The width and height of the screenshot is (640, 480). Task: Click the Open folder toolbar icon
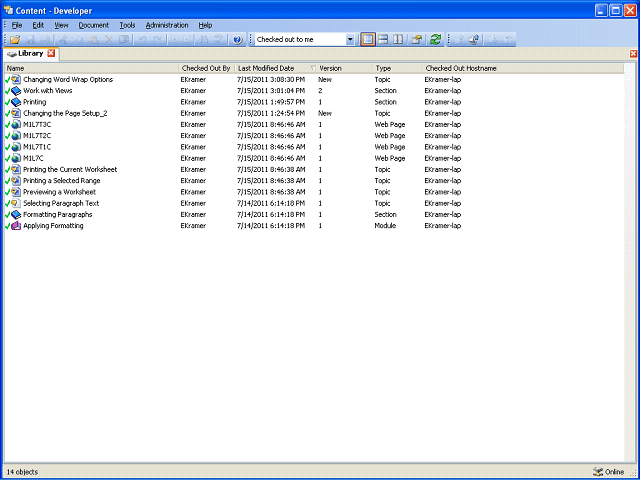[x=15, y=40]
